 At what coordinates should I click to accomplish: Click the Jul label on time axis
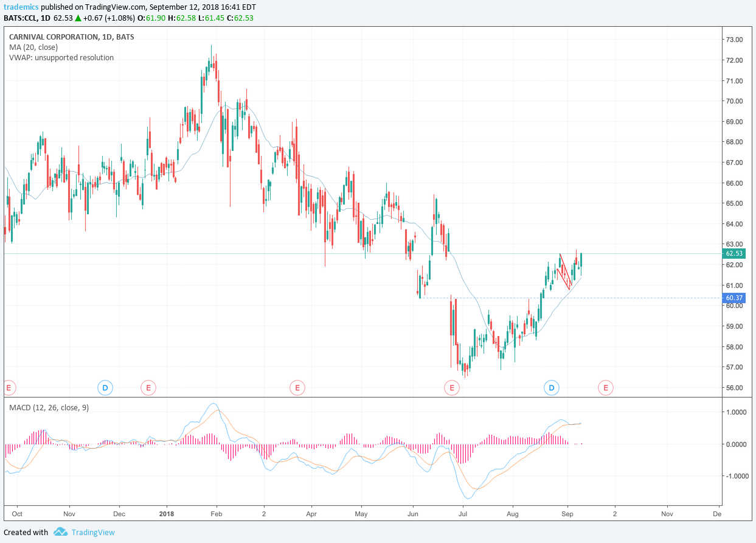pos(463,514)
